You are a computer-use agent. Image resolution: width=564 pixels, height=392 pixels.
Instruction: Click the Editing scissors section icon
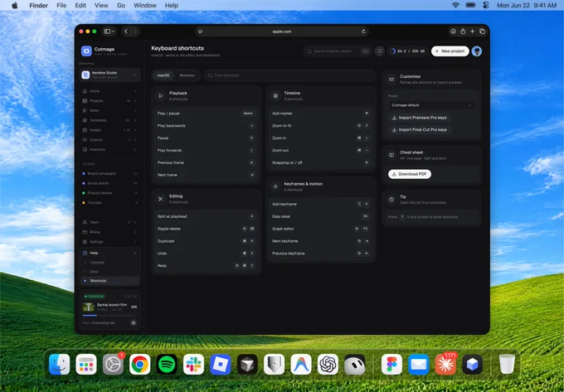(160, 199)
